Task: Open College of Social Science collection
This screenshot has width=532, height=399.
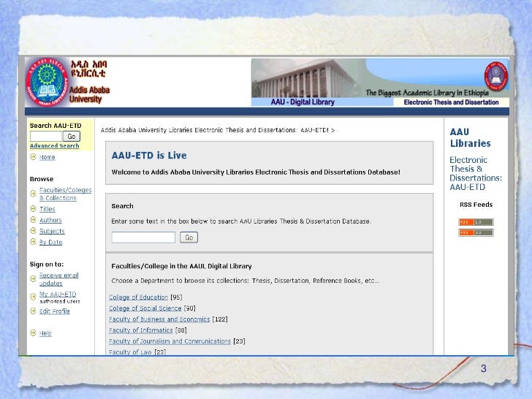Action: coord(145,308)
